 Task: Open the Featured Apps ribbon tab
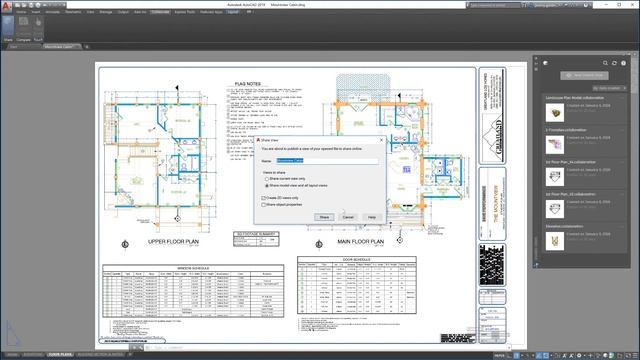click(x=211, y=12)
